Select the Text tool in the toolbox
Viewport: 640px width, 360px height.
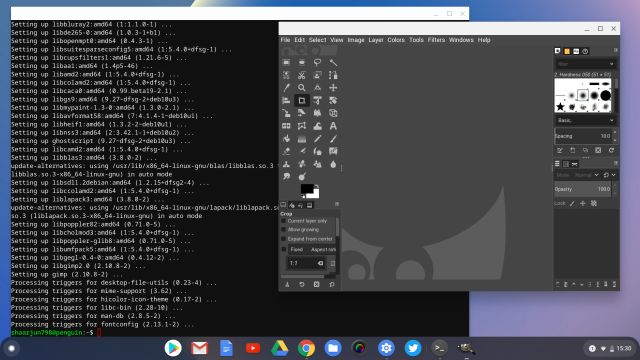point(333,126)
